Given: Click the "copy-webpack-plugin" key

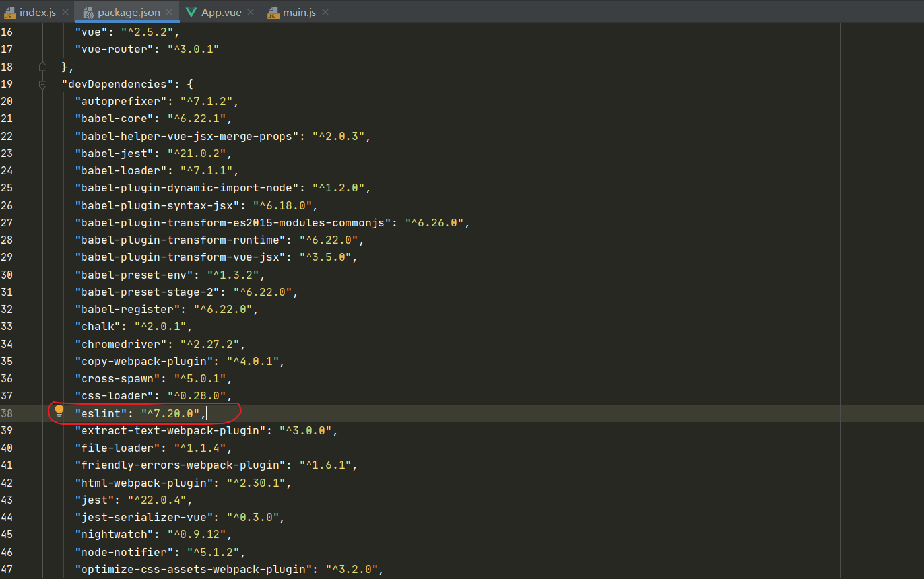Looking at the screenshot, I should [x=144, y=361].
